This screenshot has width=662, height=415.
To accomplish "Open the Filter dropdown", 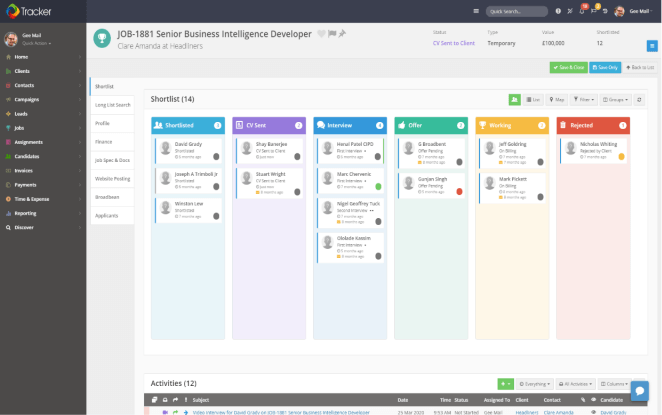I will (584, 100).
